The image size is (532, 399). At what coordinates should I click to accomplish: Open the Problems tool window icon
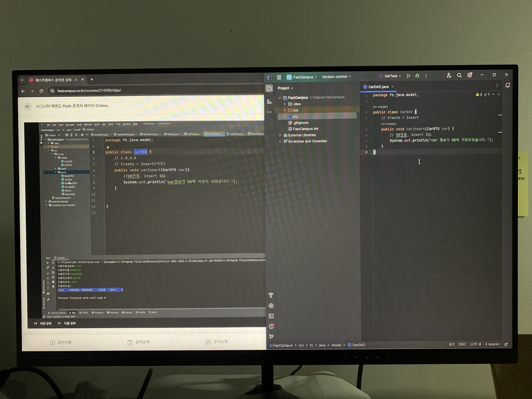click(271, 326)
